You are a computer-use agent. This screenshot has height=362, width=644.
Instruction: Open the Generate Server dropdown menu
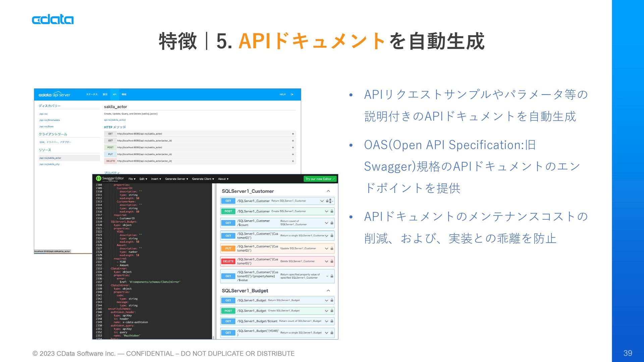tap(176, 179)
